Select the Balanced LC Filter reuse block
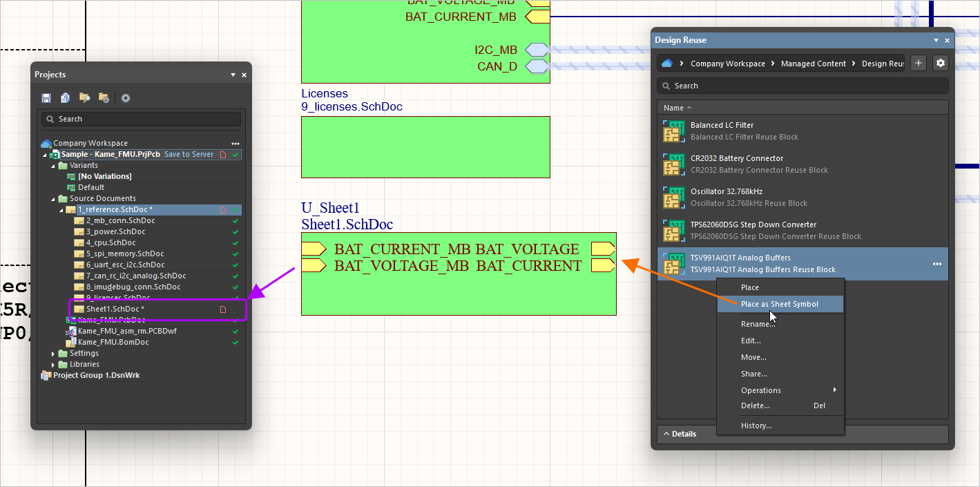The height and width of the screenshot is (487, 980). [803, 131]
